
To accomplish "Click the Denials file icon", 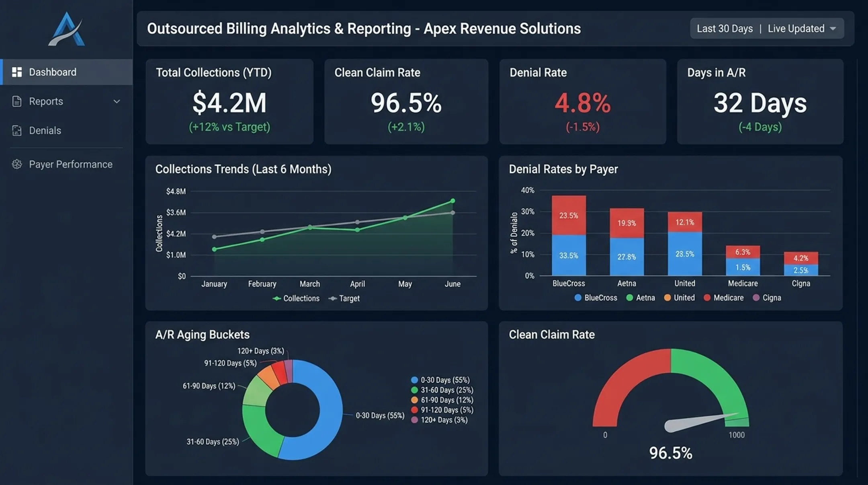I will click(17, 130).
